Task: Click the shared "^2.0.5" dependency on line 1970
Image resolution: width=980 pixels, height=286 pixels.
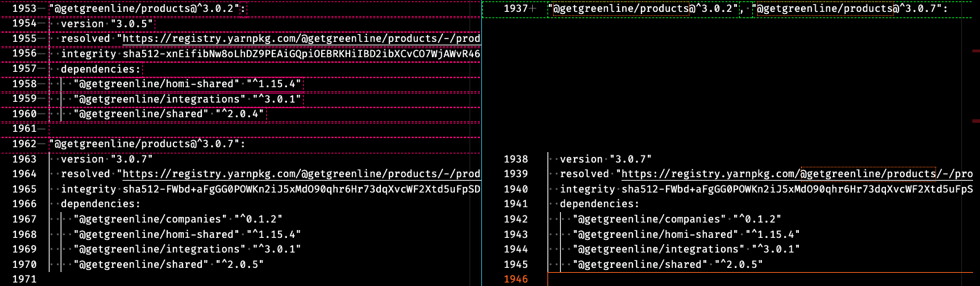Action: [169, 264]
